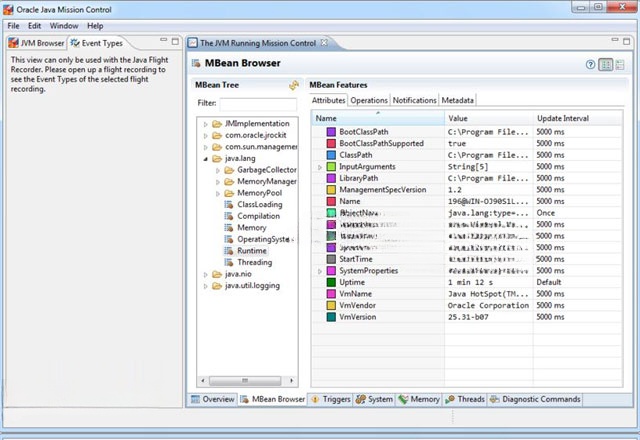
Task: Select the Event Types tab
Action: [x=97, y=43]
